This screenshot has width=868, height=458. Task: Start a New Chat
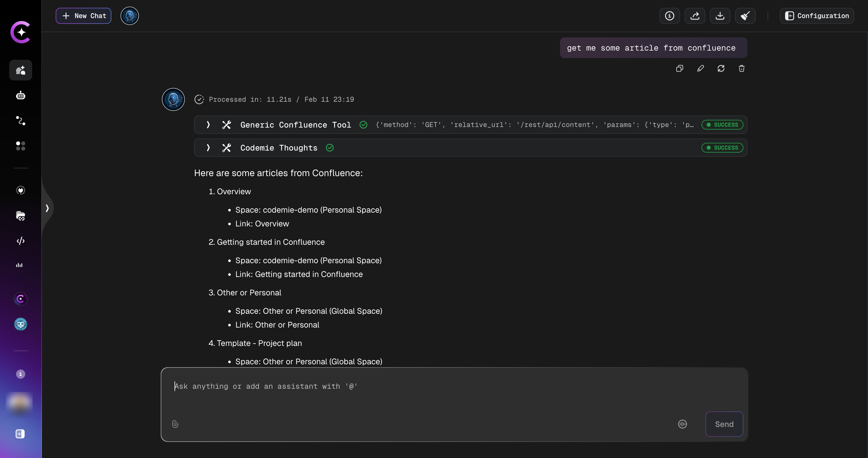tap(83, 16)
